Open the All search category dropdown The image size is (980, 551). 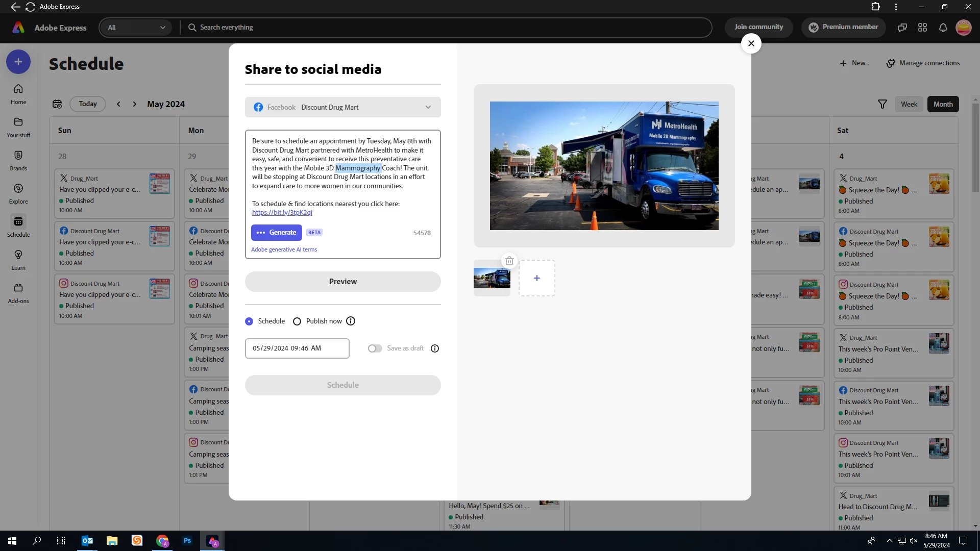136,28
